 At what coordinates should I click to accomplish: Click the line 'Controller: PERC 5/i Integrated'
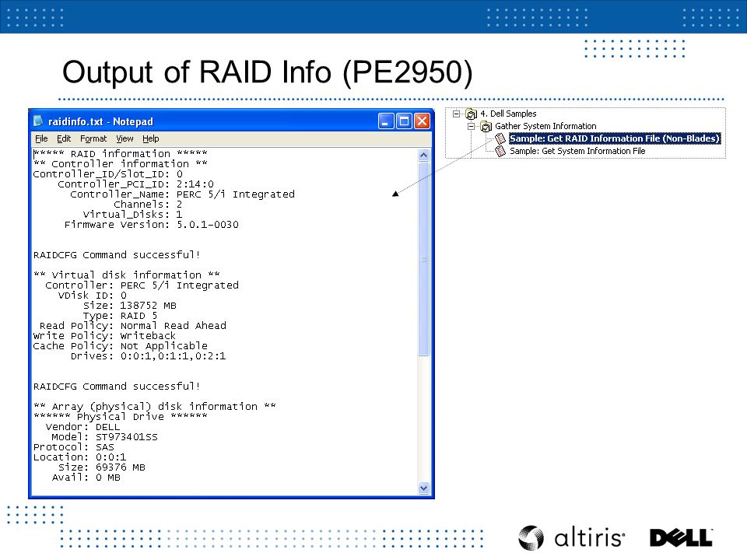(142, 285)
